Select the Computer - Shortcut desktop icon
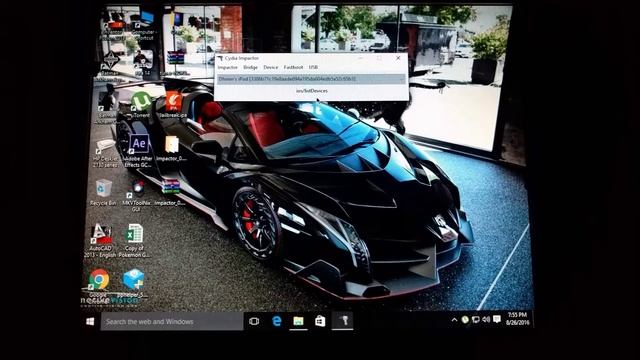 pyautogui.click(x=144, y=25)
